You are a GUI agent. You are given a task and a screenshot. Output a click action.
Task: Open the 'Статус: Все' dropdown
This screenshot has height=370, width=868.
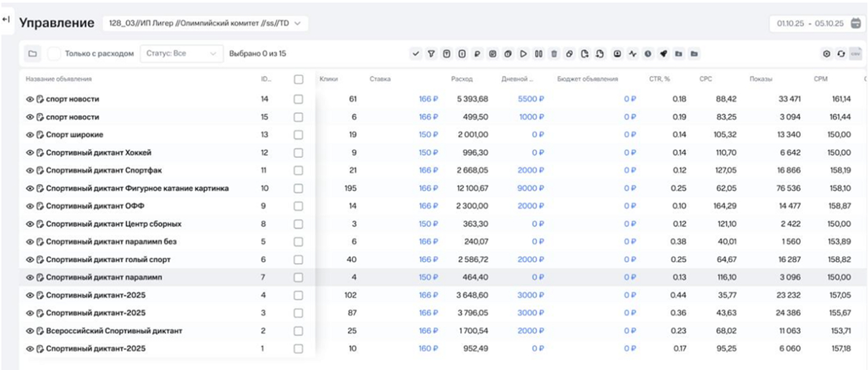pyautogui.click(x=181, y=54)
